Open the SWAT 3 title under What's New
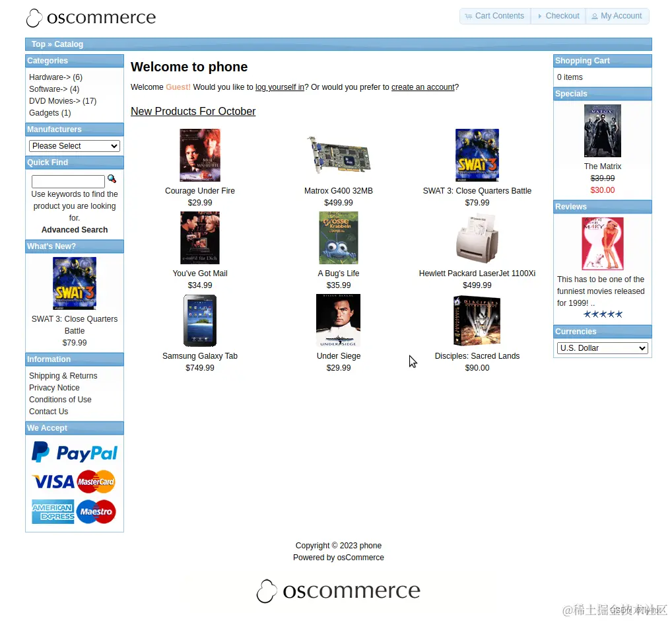The height and width of the screenshot is (621, 672). pyautogui.click(x=75, y=325)
